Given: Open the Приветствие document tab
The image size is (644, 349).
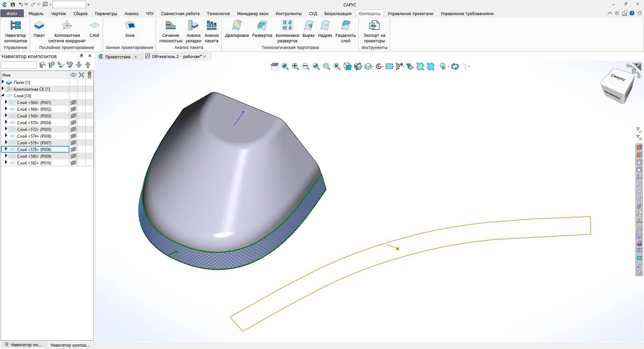Looking at the screenshot, I should tap(117, 57).
